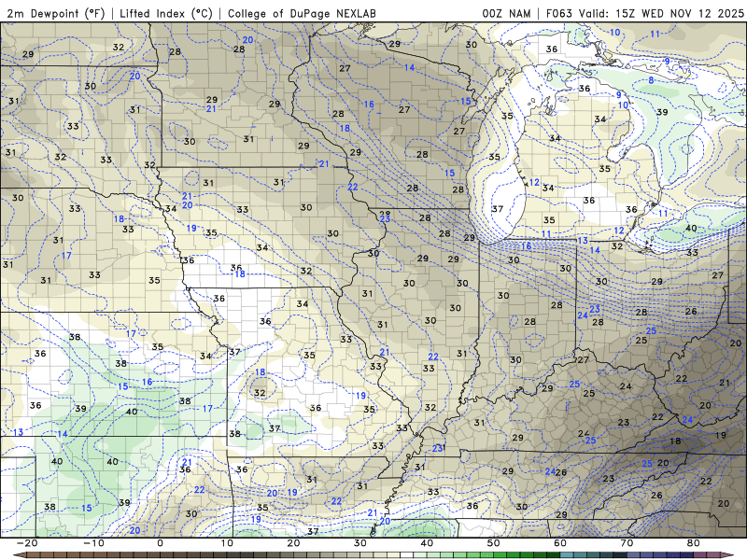
Task: Click the '0' tick label on colorbar
Action: pos(160,543)
